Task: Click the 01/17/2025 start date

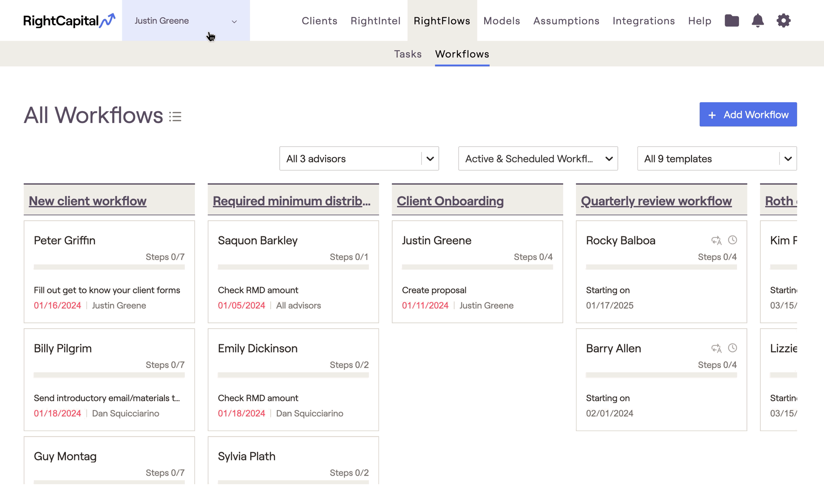Action: click(x=609, y=306)
